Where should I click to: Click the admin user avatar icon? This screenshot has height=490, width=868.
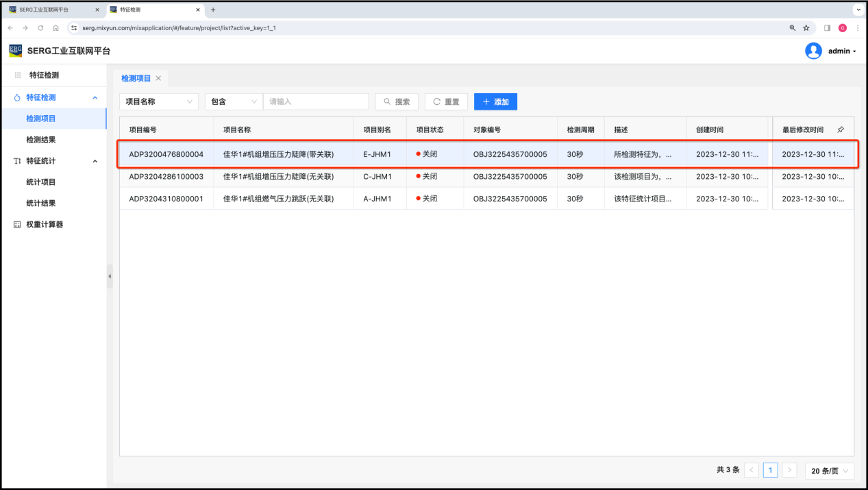click(813, 51)
